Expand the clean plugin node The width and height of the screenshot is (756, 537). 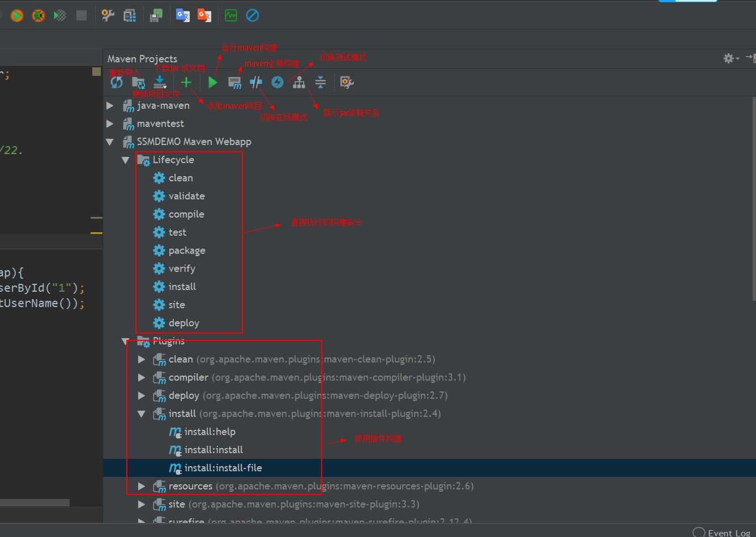point(142,359)
